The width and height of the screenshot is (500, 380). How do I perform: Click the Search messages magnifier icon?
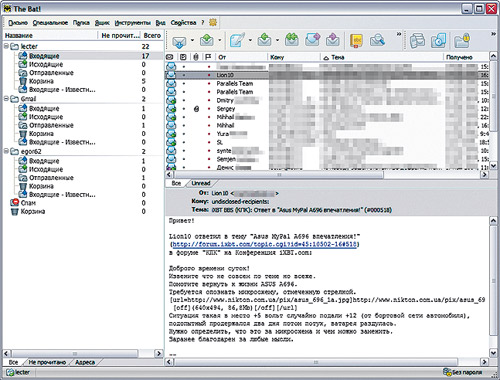[377, 40]
